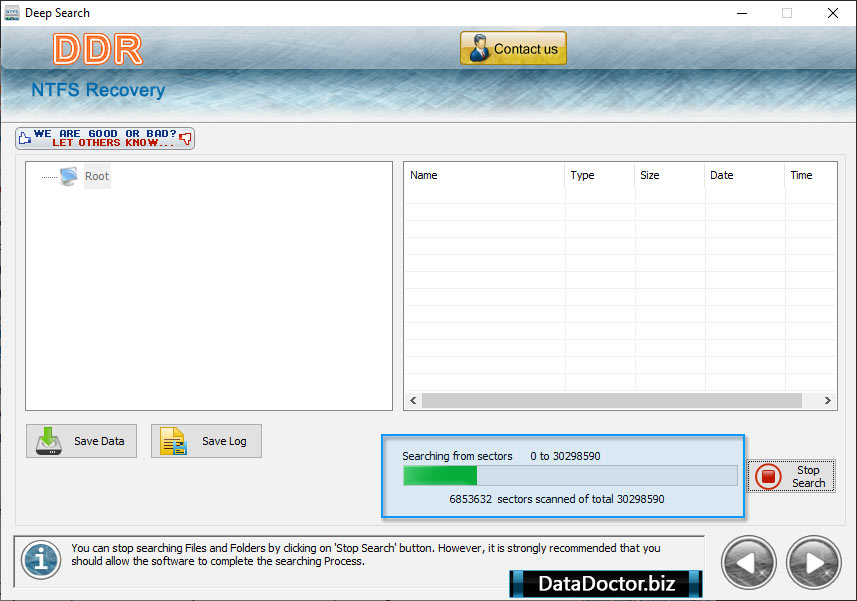Viewport: 857px width, 601px height.
Task: Minimize the Deep Search window
Action: point(742,13)
